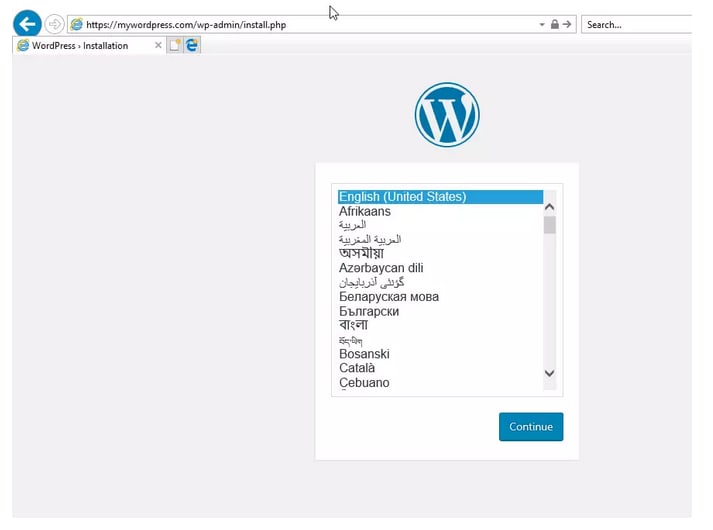
Task: Select Беларуская мова from the list
Action: (x=440, y=297)
